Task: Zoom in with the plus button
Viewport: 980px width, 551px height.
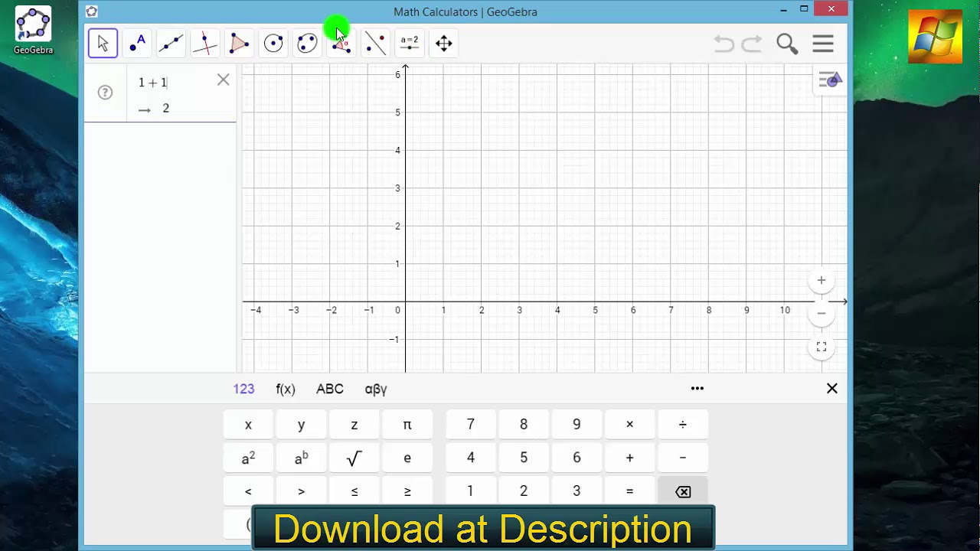Action: [x=822, y=281]
